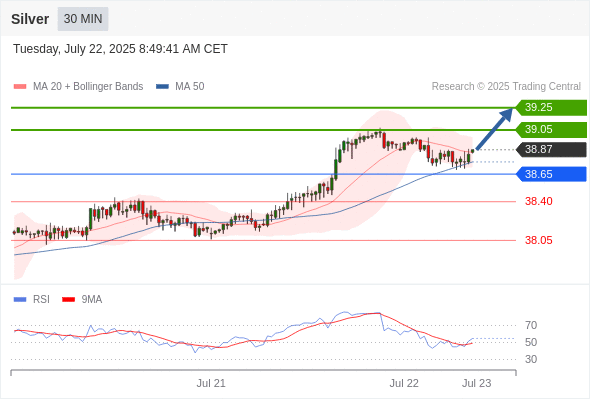Viewport: 590px width, 400px height.
Task: Open the Trading Central research credit
Action: [506, 87]
